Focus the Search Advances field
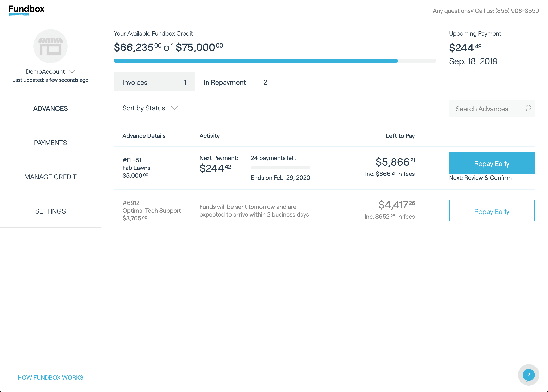Viewport: 548px width, 392px height. tap(492, 108)
